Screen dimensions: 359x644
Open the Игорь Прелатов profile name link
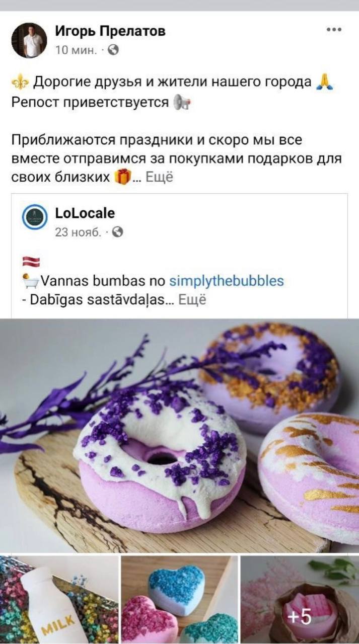point(110,31)
